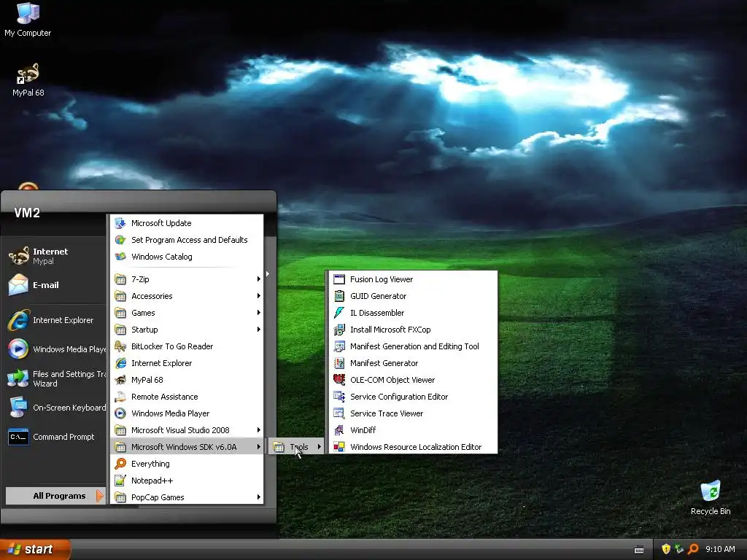The image size is (747, 560).
Task: Select the Startup folder entry
Action: tap(187, 330)
